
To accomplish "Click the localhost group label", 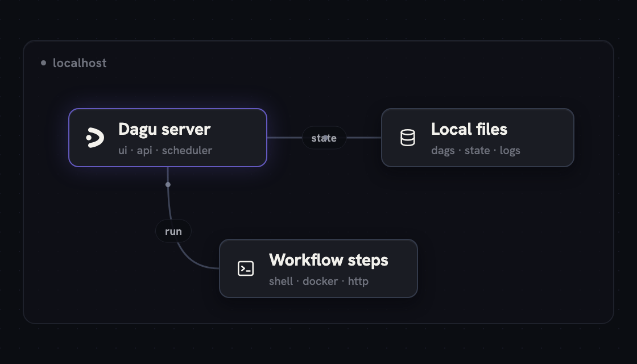I will 80,63.
